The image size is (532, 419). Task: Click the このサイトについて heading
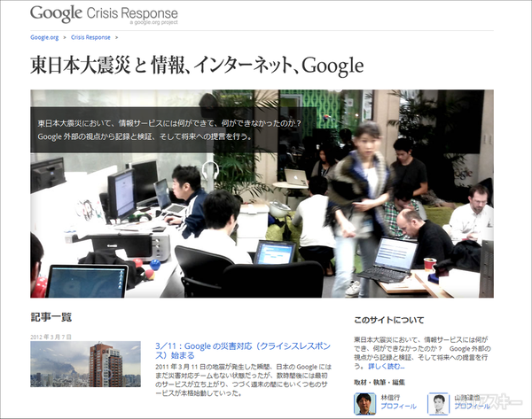click(x=389, y=320)
